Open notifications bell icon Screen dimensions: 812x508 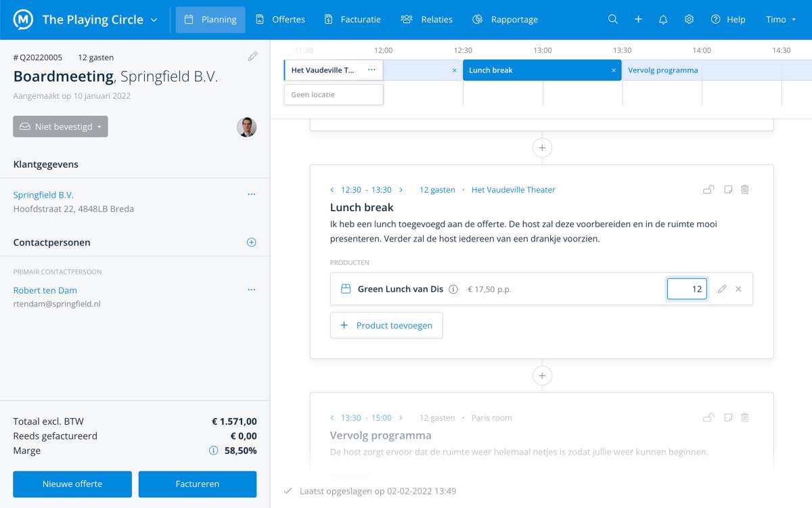pos(663,20)
